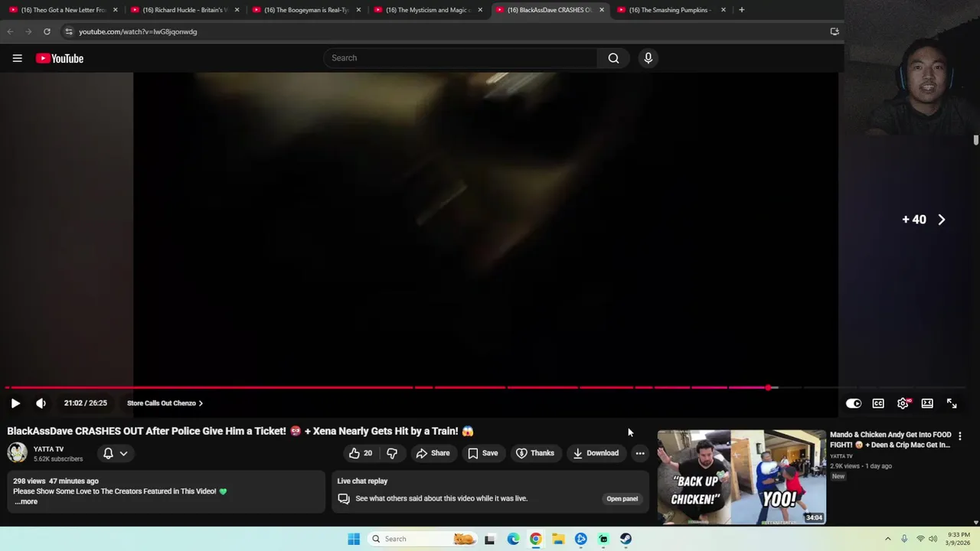
Task: Go back in browser history
Action: (x=10, y=31)
